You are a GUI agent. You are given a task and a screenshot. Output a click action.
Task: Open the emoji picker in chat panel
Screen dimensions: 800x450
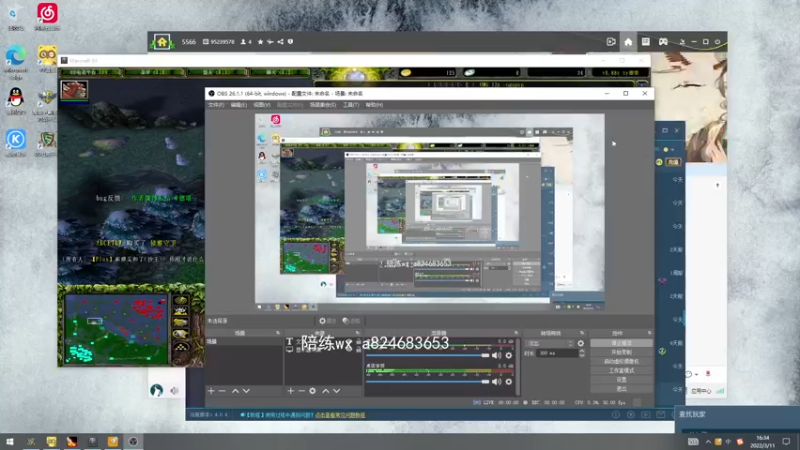(x=688, y=374)
